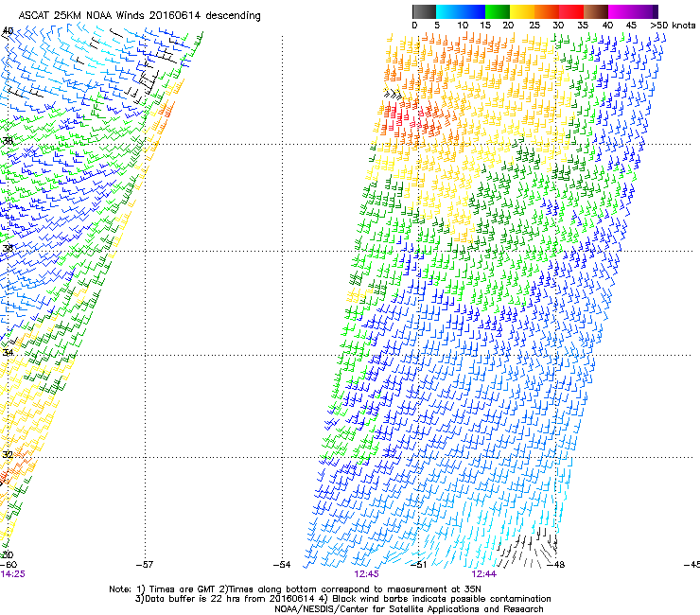Click the latitude label '32' on left axis
Viewport: 700px width, 615px height.
click(8, 455)
